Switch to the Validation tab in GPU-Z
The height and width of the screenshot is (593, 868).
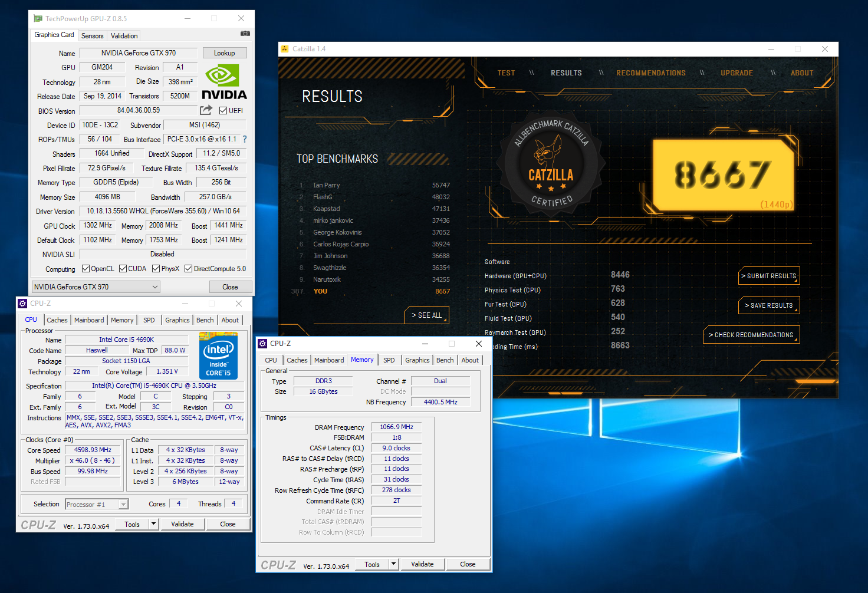pos(124,36)
